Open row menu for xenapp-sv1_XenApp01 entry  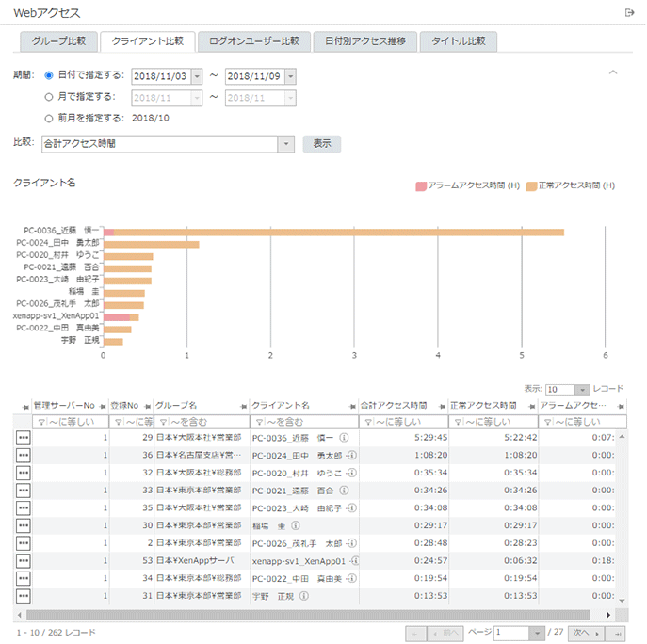click(x=23, y=561)
